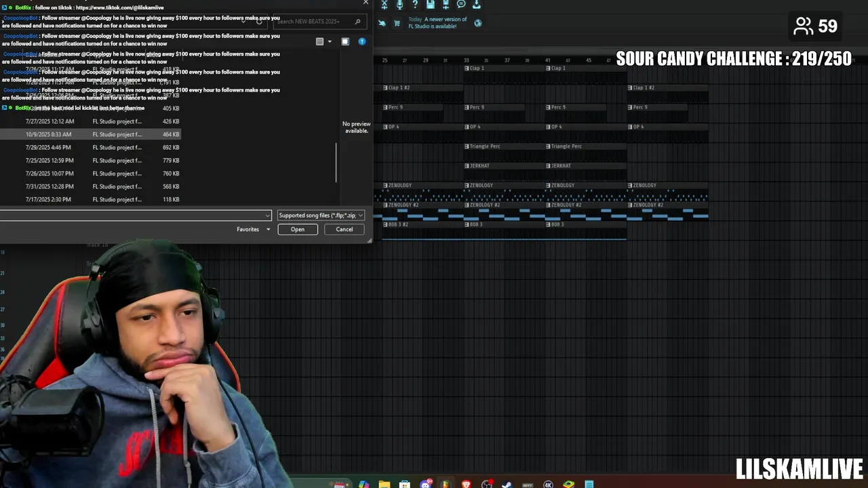Click the floppy-disk save icon in FL Studio toolbar
The width and height of the screenshot is (868, 488).
[430, 5]
